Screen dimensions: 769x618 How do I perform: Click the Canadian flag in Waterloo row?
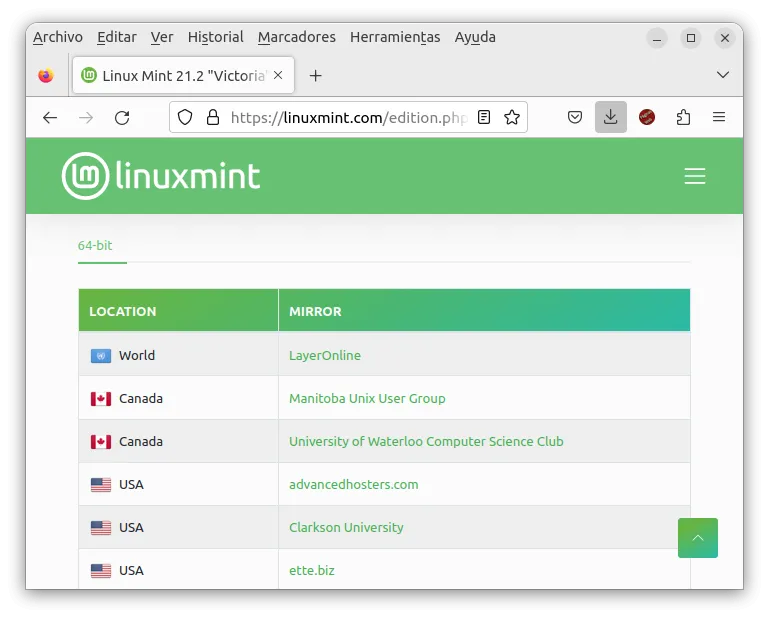click(x=101, y=442)
